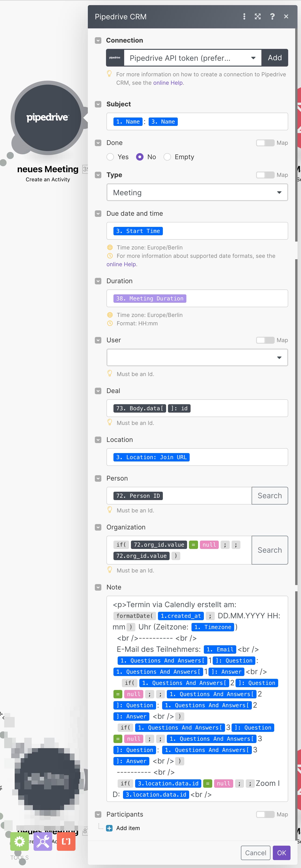Click plus icon to add participant item
This screenshot has height=868, width=301.
pos(109,828)
